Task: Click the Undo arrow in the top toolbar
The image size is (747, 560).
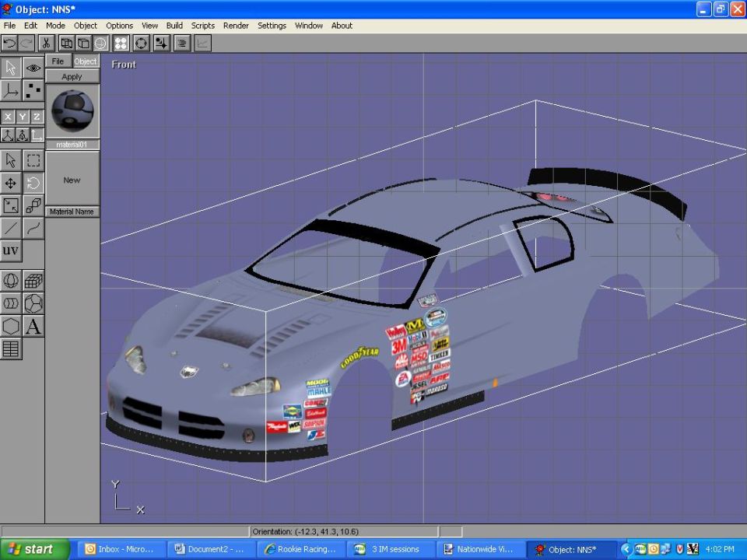Action: pyautogui.click(x=9, y=44)
